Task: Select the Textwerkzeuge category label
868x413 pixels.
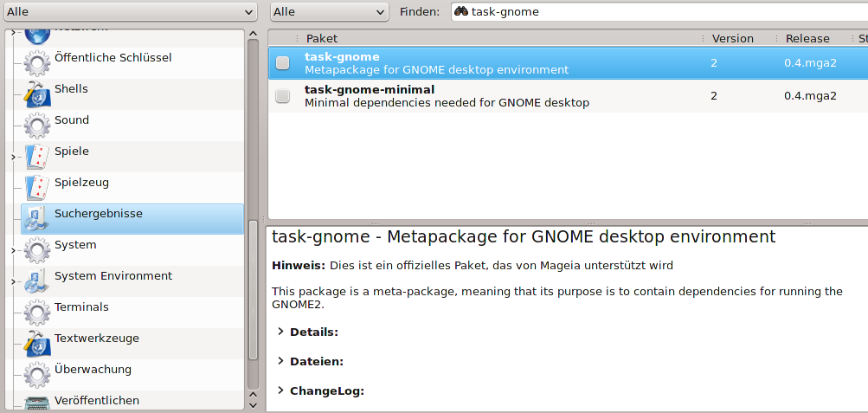Action: coord(96,338)
